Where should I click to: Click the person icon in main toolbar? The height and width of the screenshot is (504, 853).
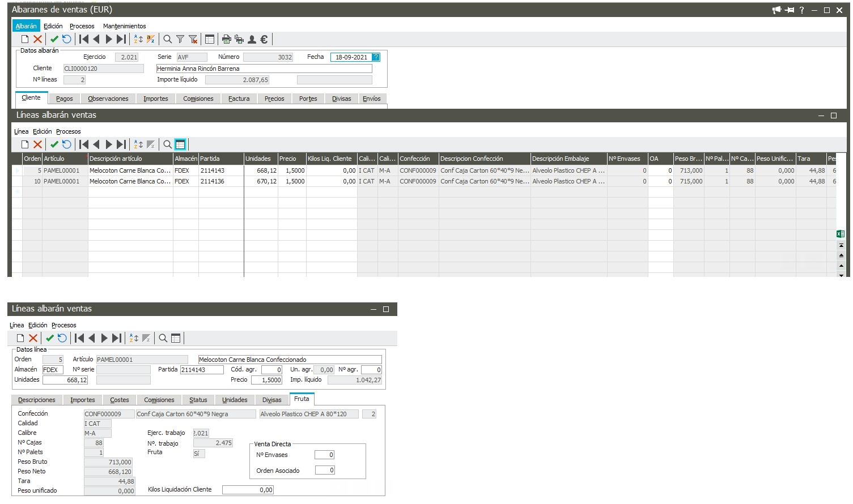(x=252, y=39)
